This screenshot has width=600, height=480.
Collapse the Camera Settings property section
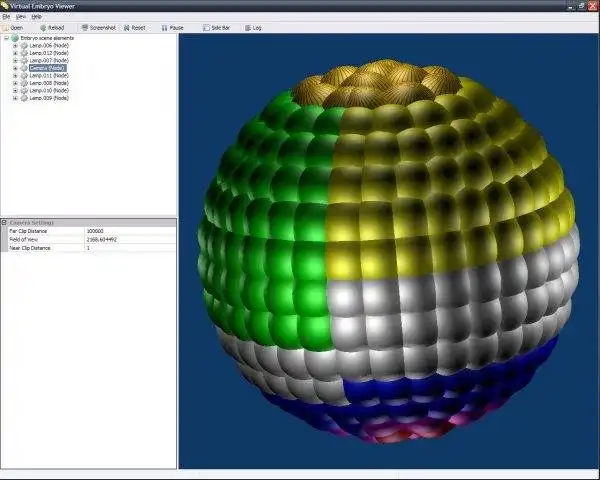pyautogui.click(x=4, y=222)
